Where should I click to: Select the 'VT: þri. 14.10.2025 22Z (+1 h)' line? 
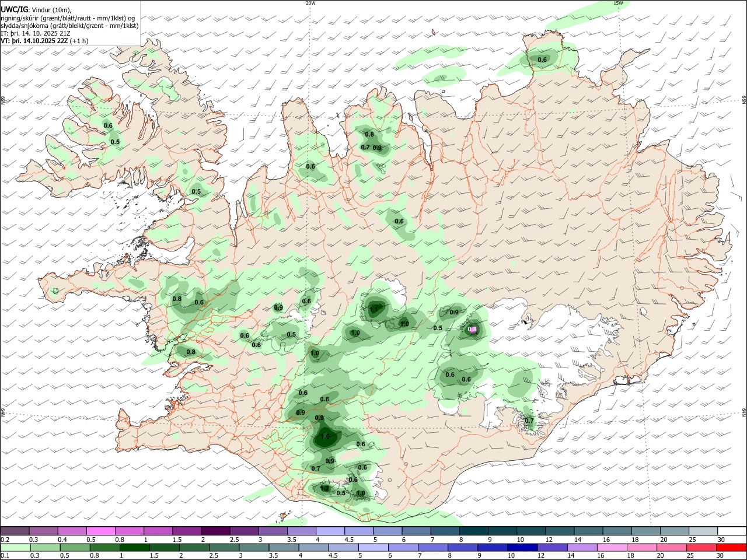(x=45, y=41)
